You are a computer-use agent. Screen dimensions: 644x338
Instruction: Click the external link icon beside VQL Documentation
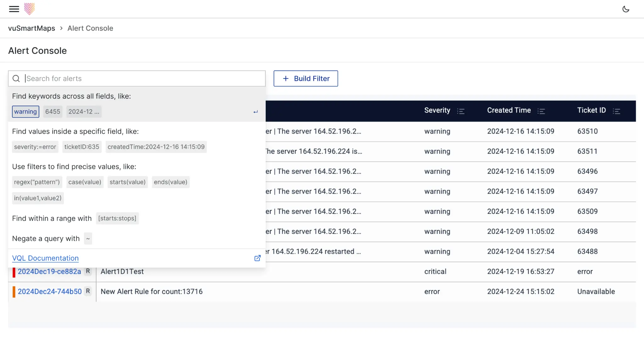[x=257, y=258]
